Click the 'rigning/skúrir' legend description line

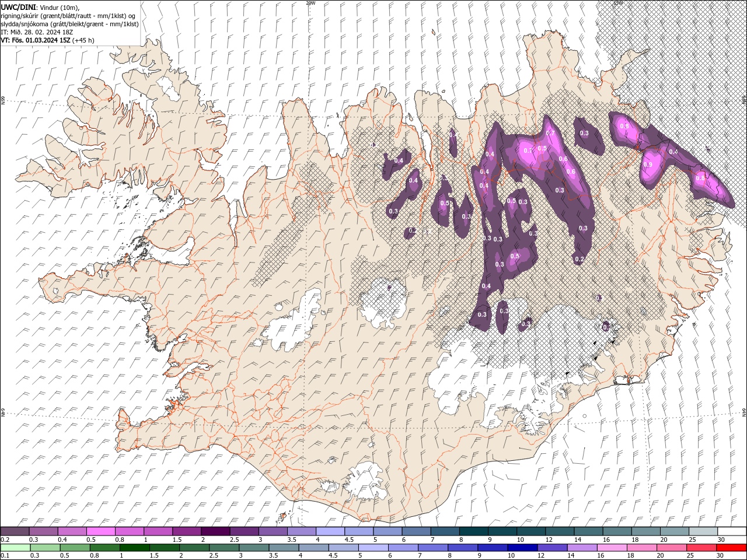(x=69, y=16)
